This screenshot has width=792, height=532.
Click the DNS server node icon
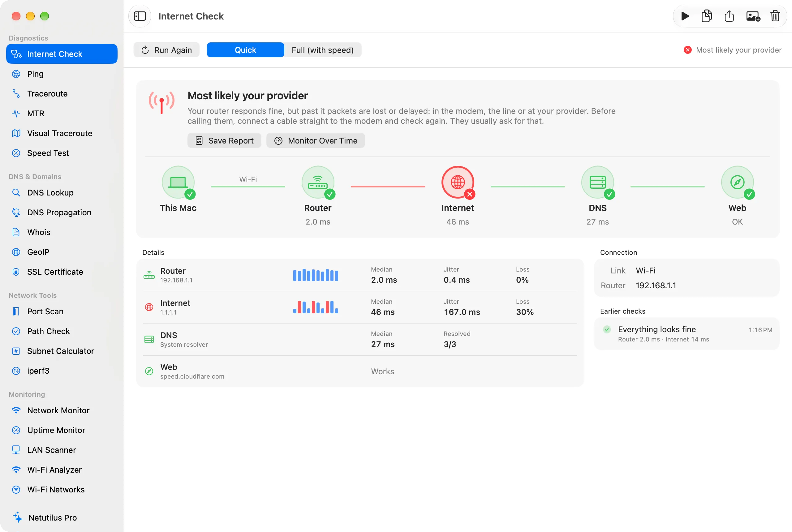(597, 182)
